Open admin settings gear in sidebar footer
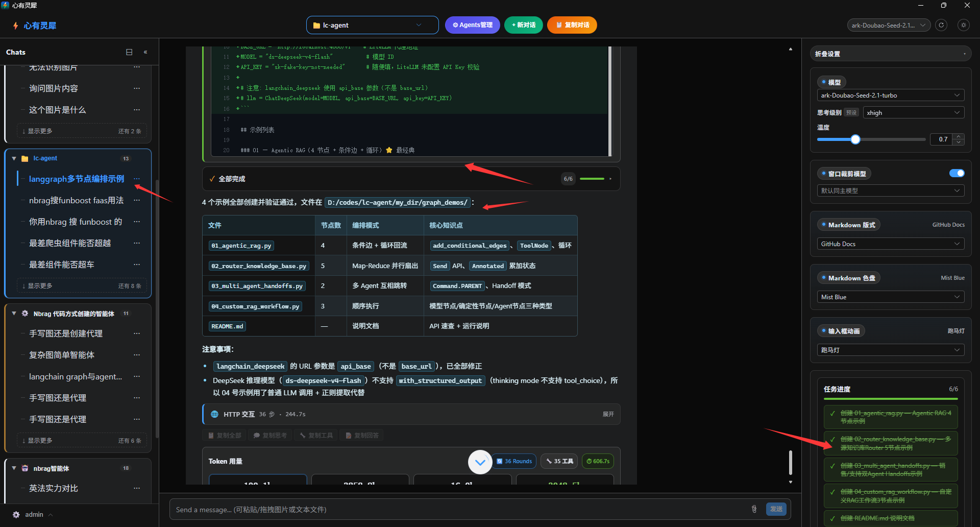 [16, 515]
